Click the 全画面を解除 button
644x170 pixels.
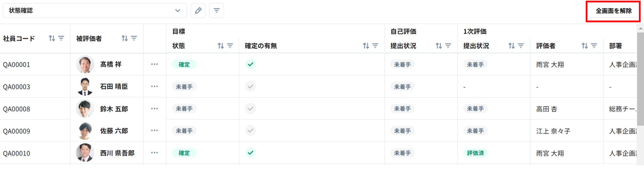coord(613,11)
